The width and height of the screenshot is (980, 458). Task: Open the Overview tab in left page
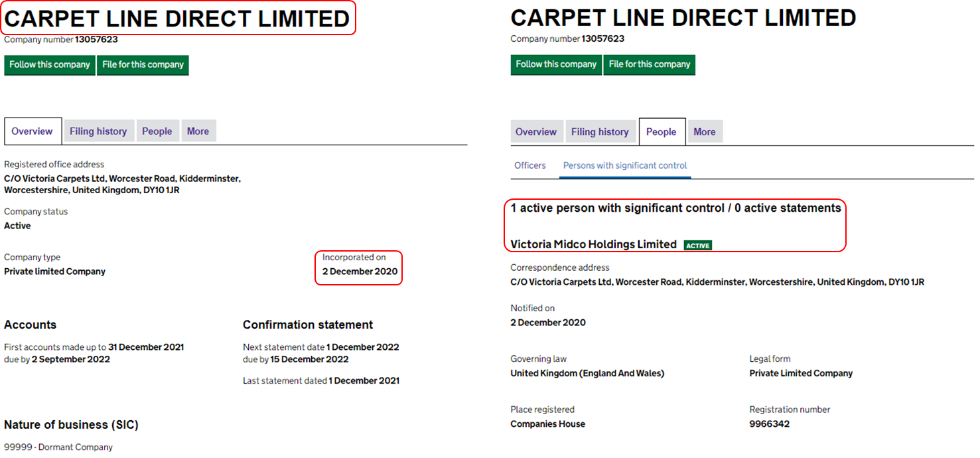pos(33,131)
